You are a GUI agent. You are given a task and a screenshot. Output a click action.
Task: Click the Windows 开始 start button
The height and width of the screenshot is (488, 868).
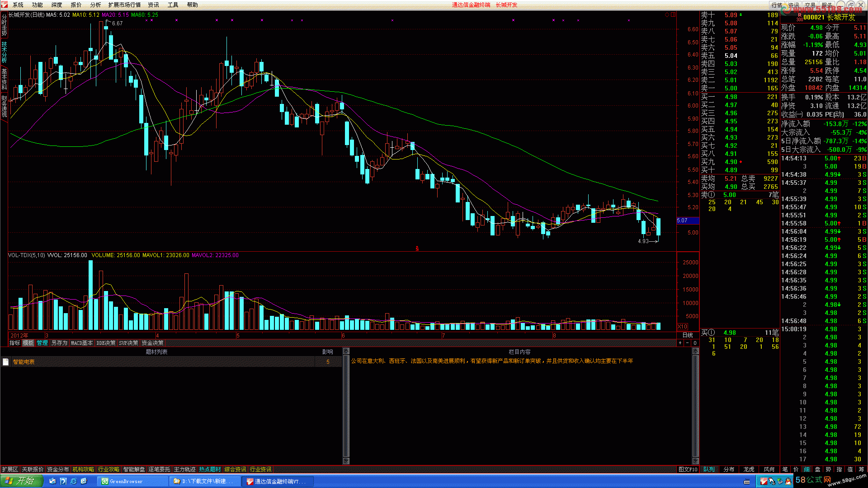click(21, 481)
